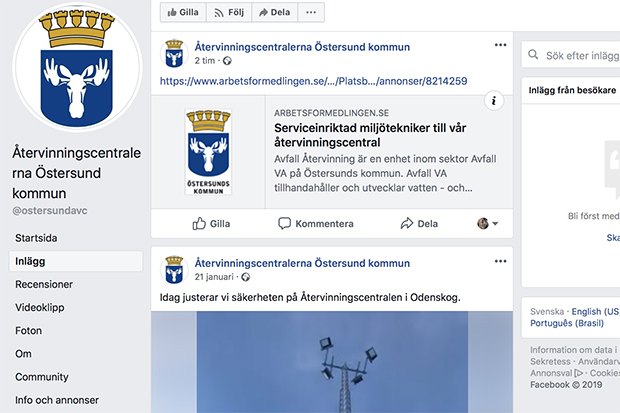This screenshot has width=620, height=413.
Task: Click the globe privacy icon next to 21 januari
Action: pyautogui.click(x=246, y=277)
